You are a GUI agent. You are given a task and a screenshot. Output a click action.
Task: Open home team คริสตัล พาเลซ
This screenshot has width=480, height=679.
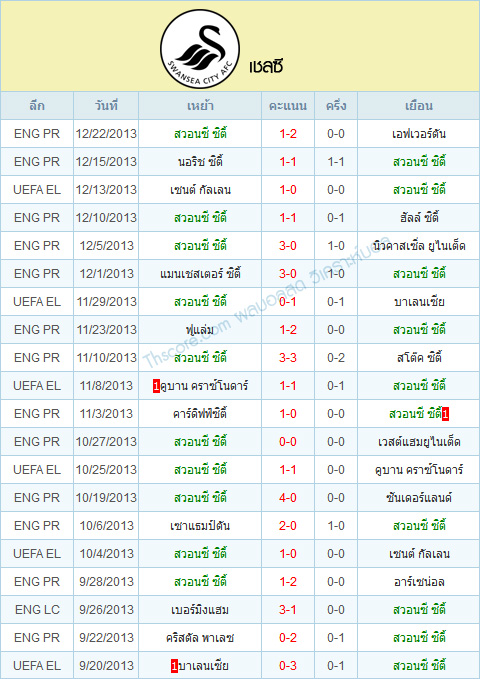tap(200, 637)
